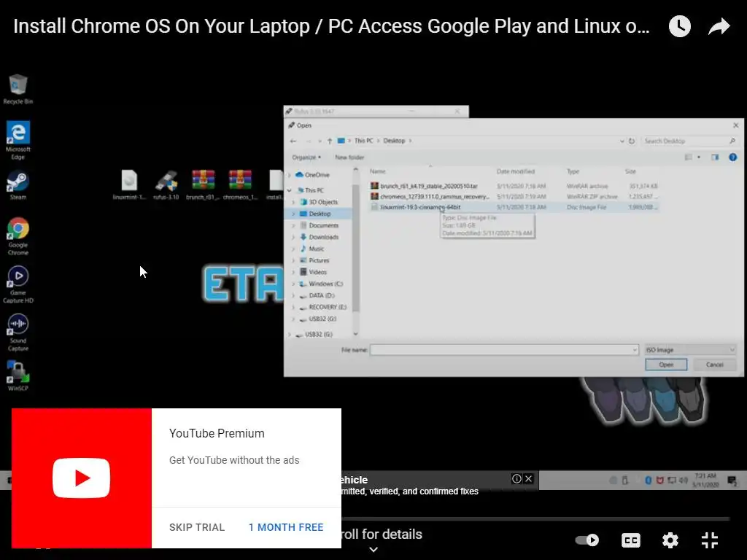Select the Steam desktop icon
The width and height of the screenshot is (747, 560).
18,185
